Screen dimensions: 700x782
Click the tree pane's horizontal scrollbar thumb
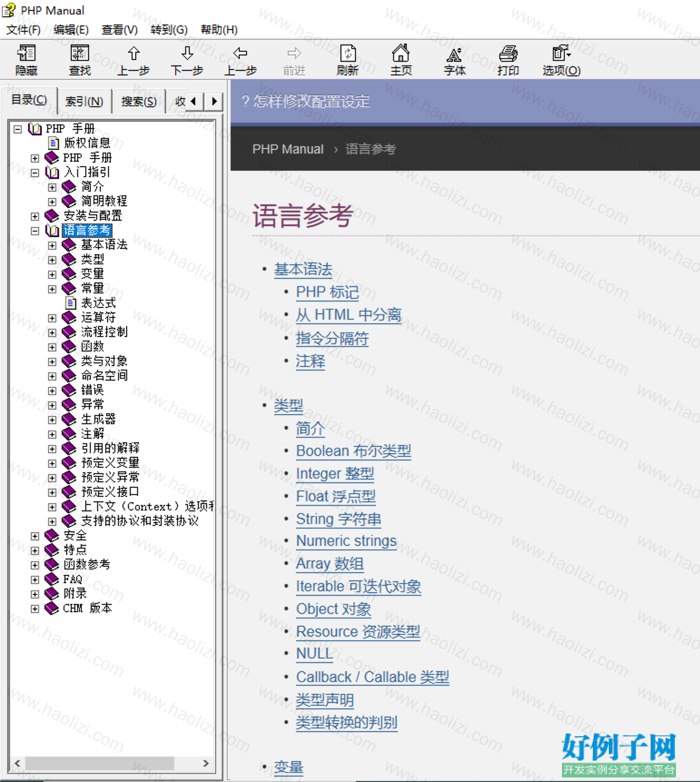[x=100, y=763]
